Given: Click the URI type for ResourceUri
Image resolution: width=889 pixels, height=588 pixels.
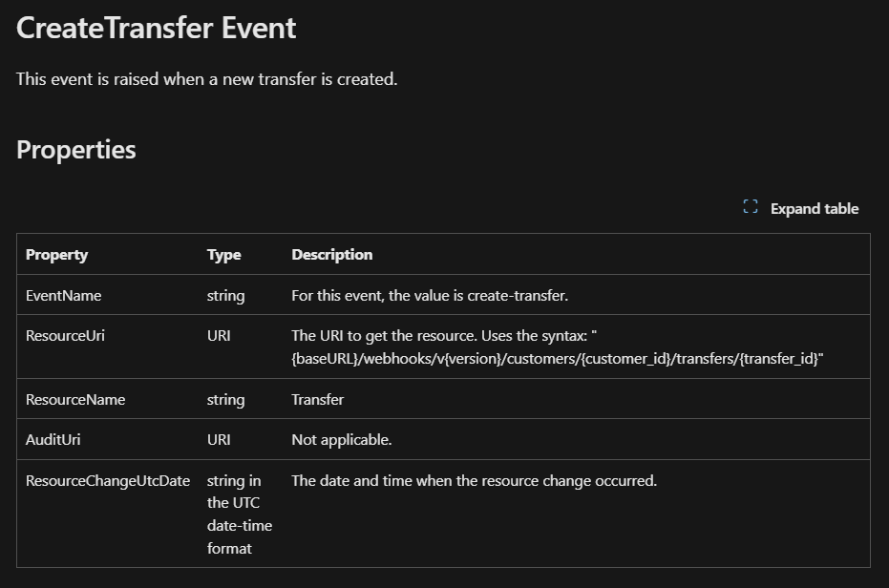Looking at the screenshot, I should pos(219,336).
